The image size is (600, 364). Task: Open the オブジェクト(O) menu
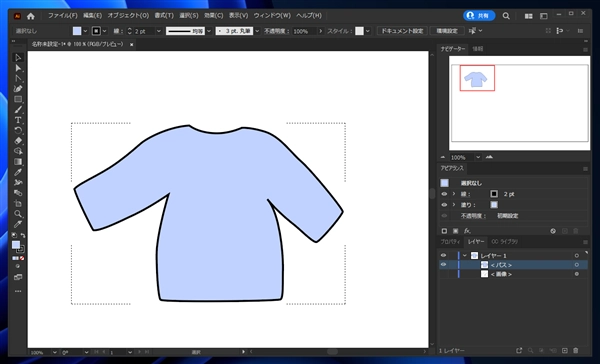128,16
